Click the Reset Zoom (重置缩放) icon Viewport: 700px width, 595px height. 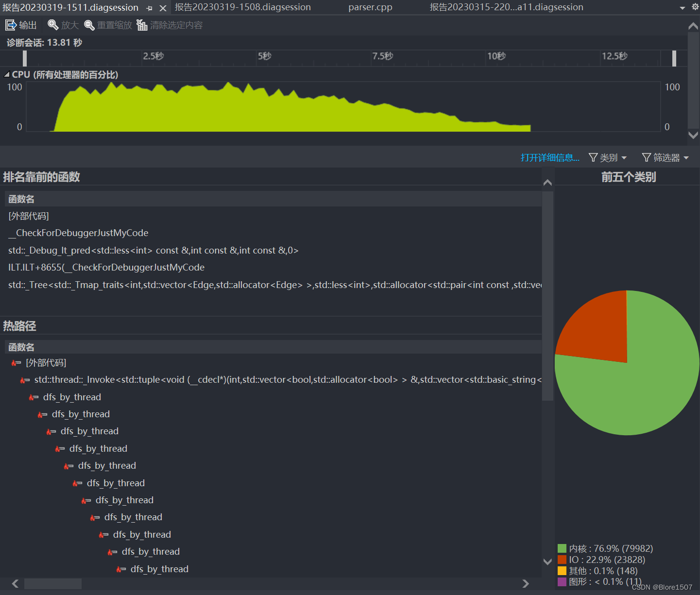(x=89, y=25)
